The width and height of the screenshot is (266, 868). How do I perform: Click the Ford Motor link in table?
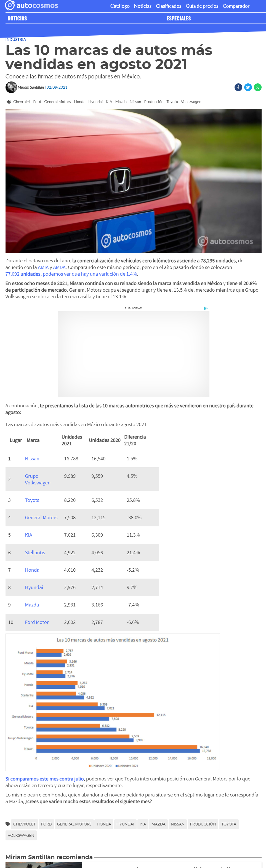click(37, 622)
